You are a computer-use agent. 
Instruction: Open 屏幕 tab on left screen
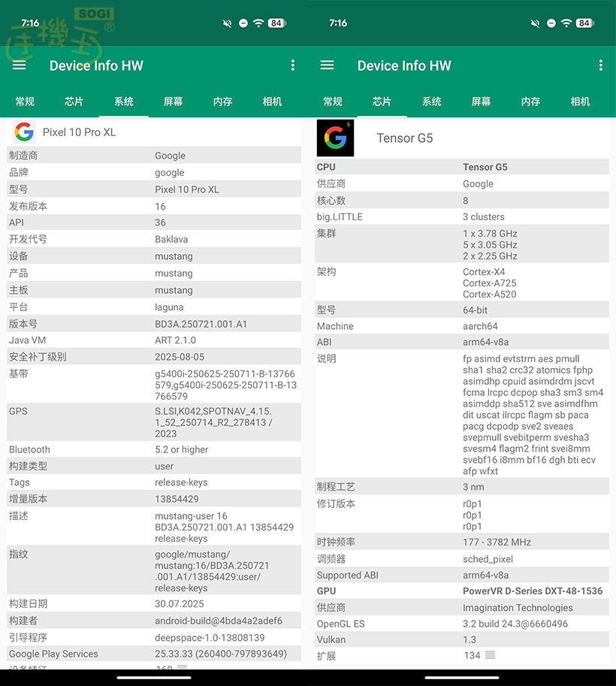point(174,101)
